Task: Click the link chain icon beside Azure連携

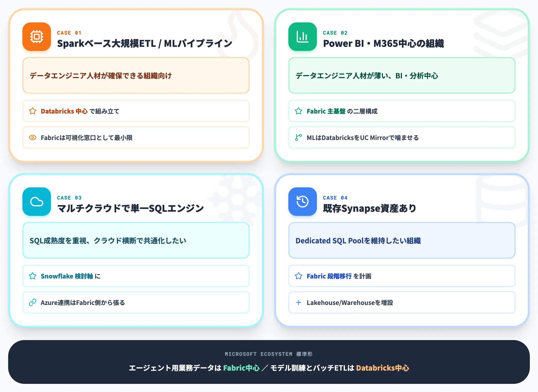Action: click(33, 302)
